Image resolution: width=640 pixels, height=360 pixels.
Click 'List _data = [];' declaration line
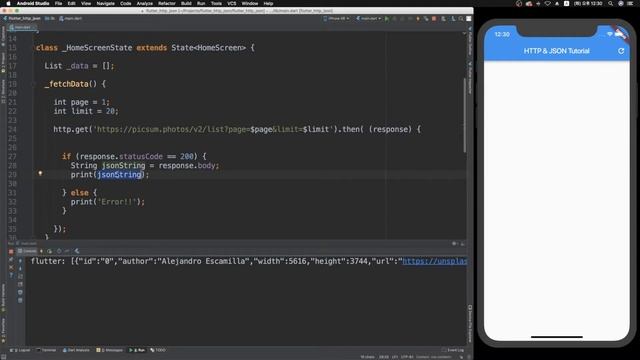click(x=79, y=66)
